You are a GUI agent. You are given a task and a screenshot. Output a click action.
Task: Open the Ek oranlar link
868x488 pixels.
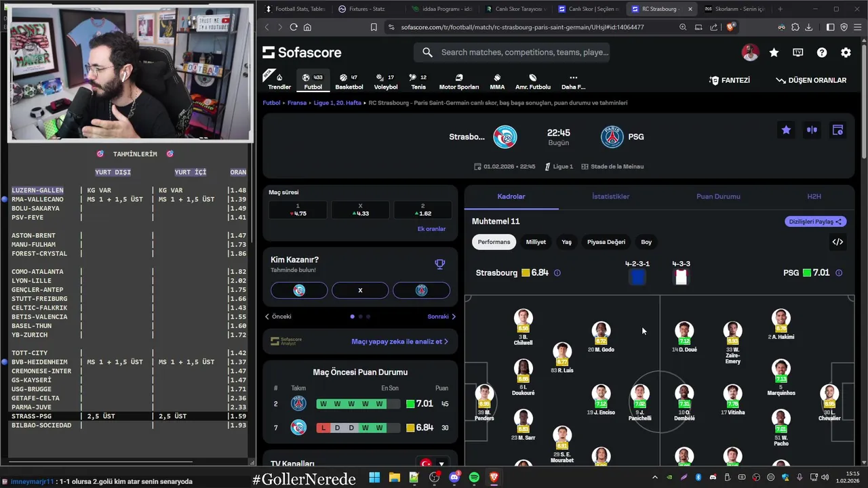(431, 229)
